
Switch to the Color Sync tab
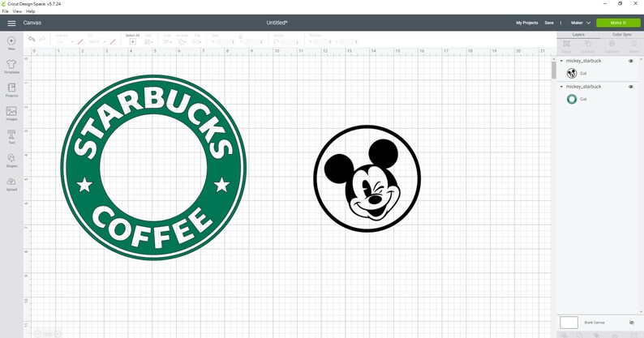pos(622,35)
